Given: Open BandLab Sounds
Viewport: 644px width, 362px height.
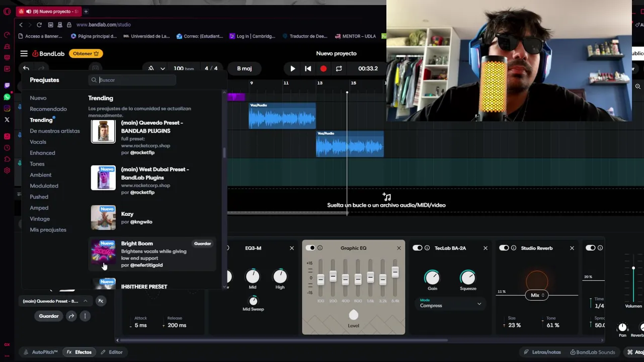Looking at the screenshot, I should coord(593,352).
